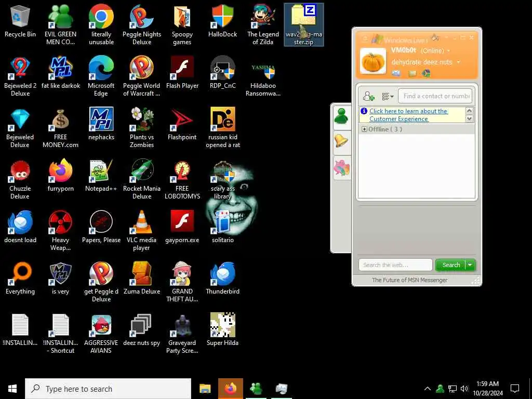Click the Search the web input field
The width and height of the screenshot is (532, 399).
tap(395, 265)
